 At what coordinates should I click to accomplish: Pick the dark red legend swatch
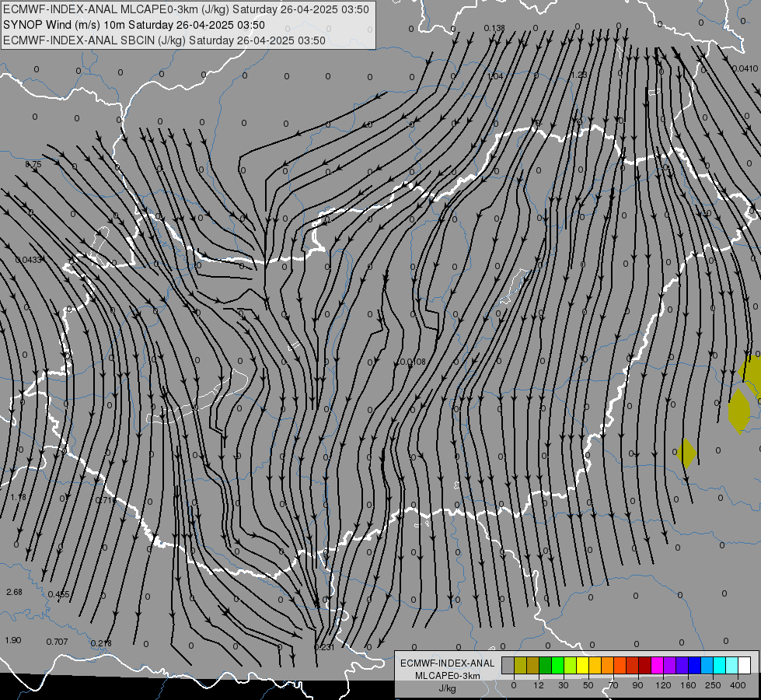tap(645, 665)
